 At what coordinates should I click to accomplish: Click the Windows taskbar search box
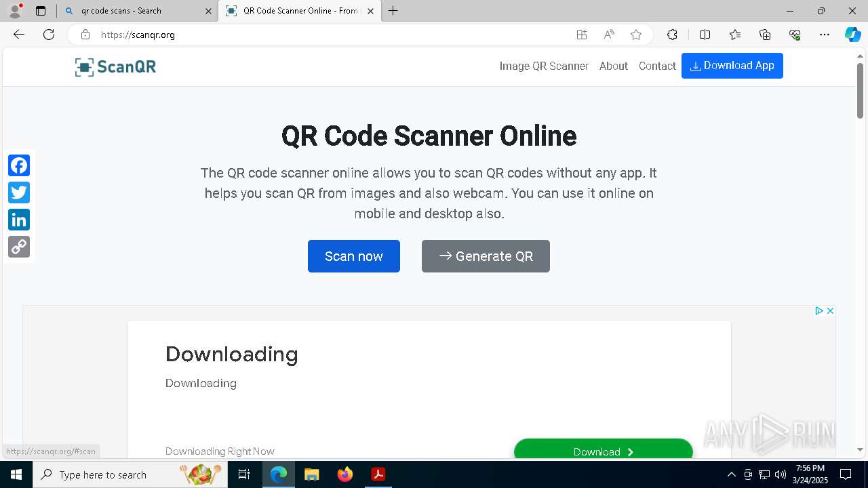tap(130, 474)
